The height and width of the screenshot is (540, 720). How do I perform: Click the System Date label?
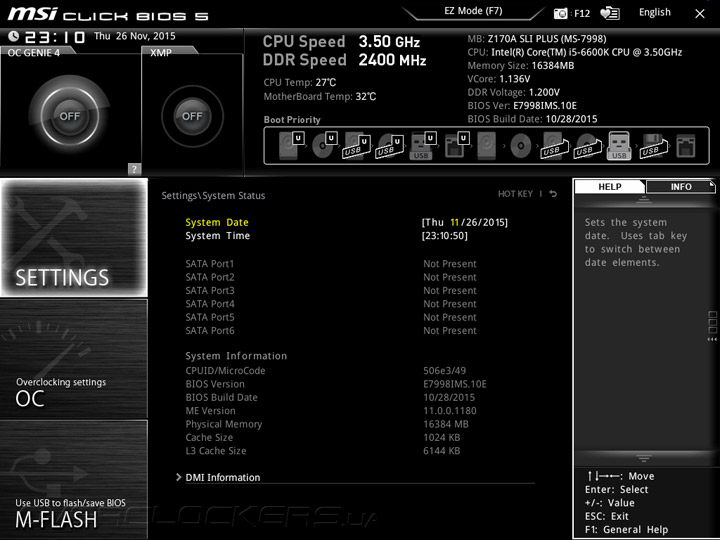coord(217,222)
